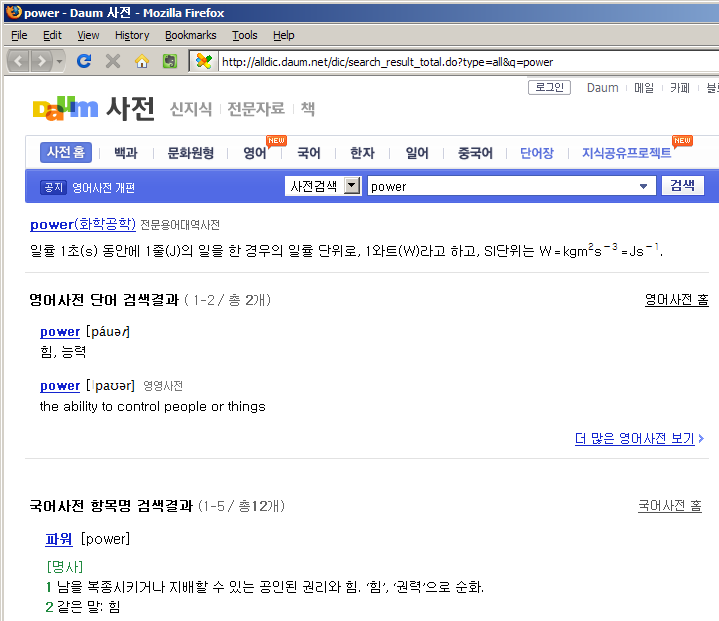This screenshot has width=719, height=621.
Task: Stop loading with the X toolbar icon
Action: pos(113,61)
